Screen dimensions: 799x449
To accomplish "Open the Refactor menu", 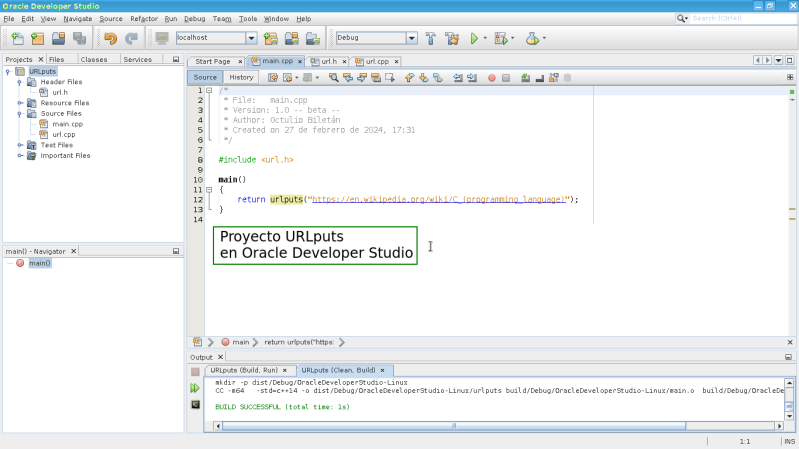I will 143,18.
